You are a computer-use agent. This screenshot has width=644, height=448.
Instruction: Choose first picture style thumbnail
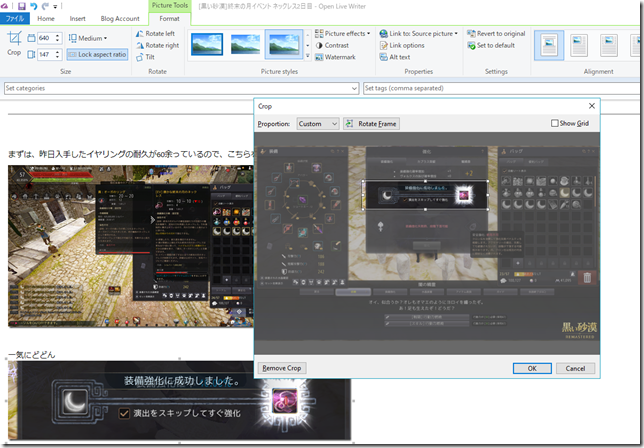tap(207, 44)
